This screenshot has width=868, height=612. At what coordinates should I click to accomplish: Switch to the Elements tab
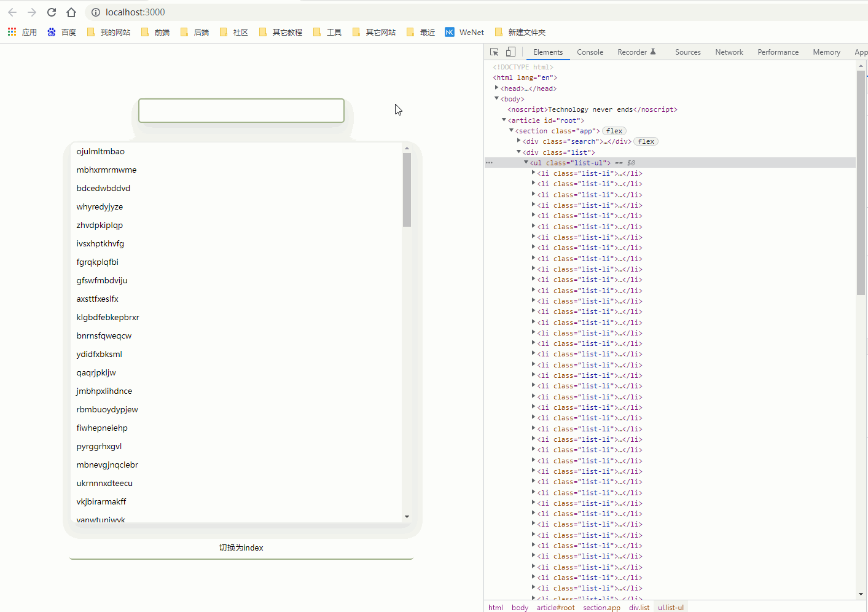(548, 52)
